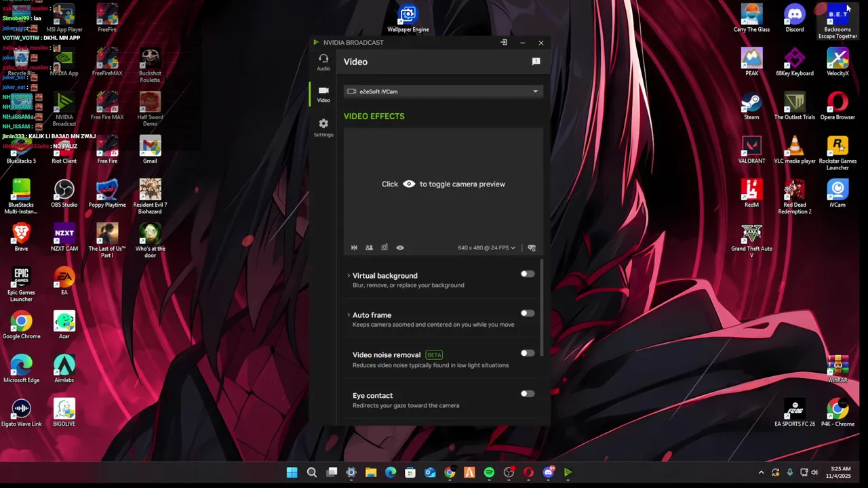Viewport: 868px width, 488px height.
Task: Click the two-person compare icon under the preview
Action: click(369, 248)
